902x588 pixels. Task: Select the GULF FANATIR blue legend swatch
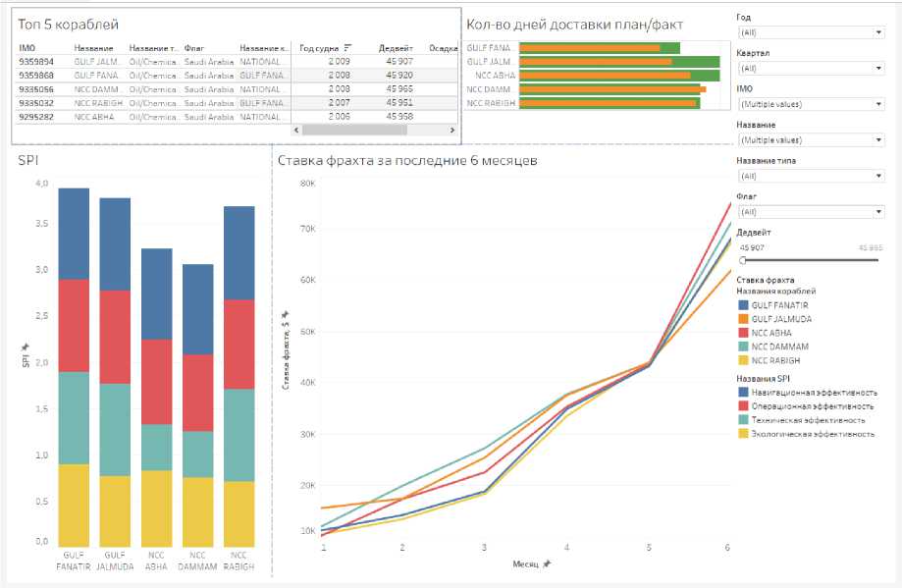(743, 305)
